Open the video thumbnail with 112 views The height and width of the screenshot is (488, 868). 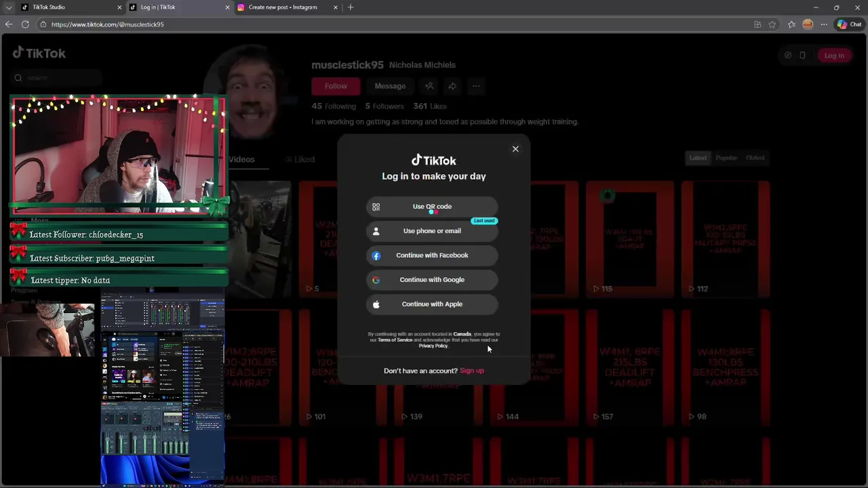(x=726, y=239)
